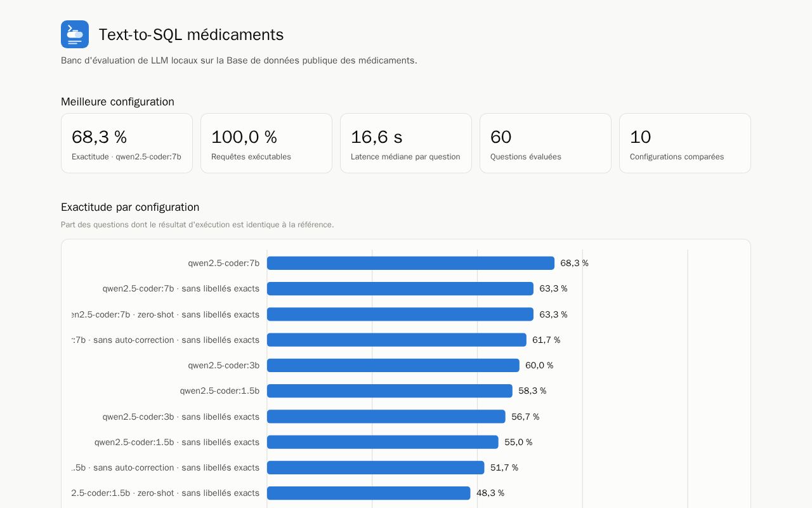
Task: Click the 'Exactitude par configuration' heading
Action: coord(130,207)
